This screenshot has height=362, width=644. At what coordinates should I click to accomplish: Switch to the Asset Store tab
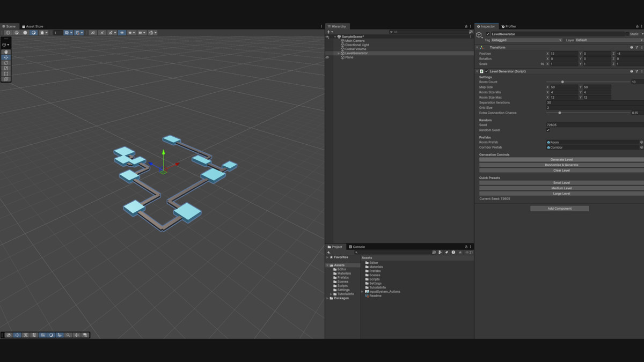(x=33, y=26)
